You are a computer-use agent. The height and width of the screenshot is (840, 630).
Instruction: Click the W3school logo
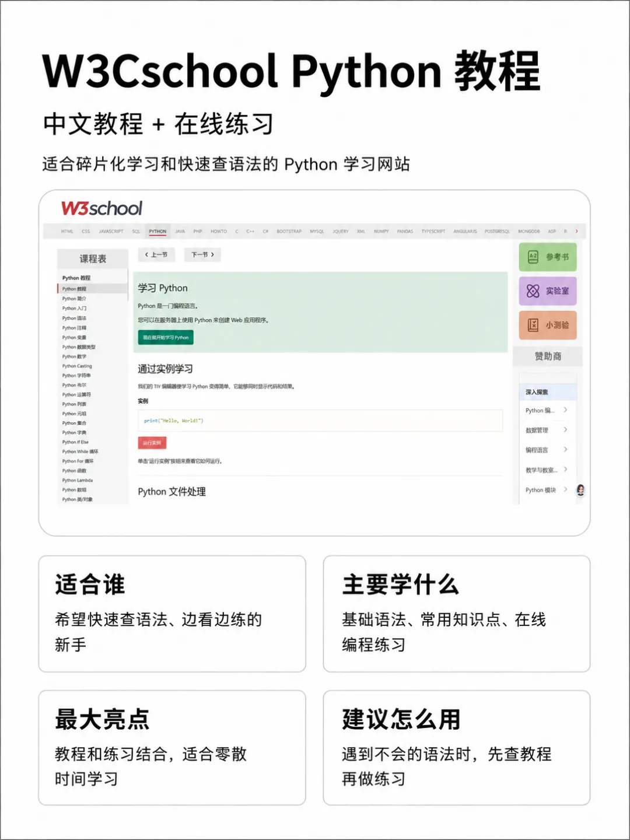tap(102, 208)
